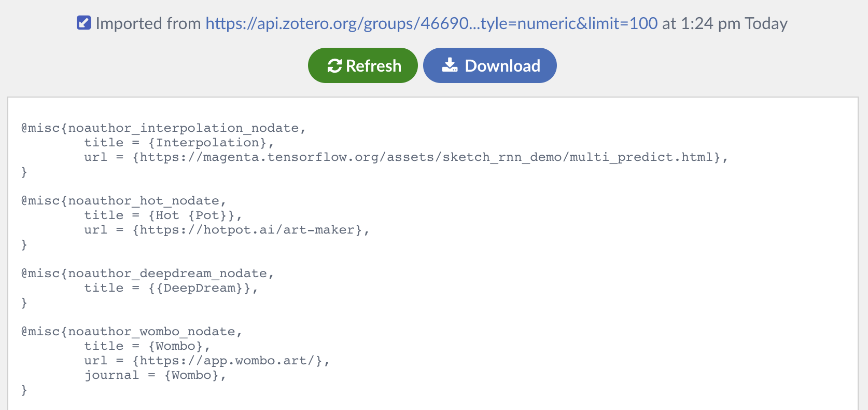
Task: Click '@misc{noauthor_interpolation_nodate,' entry line
Action: (164, 128)
